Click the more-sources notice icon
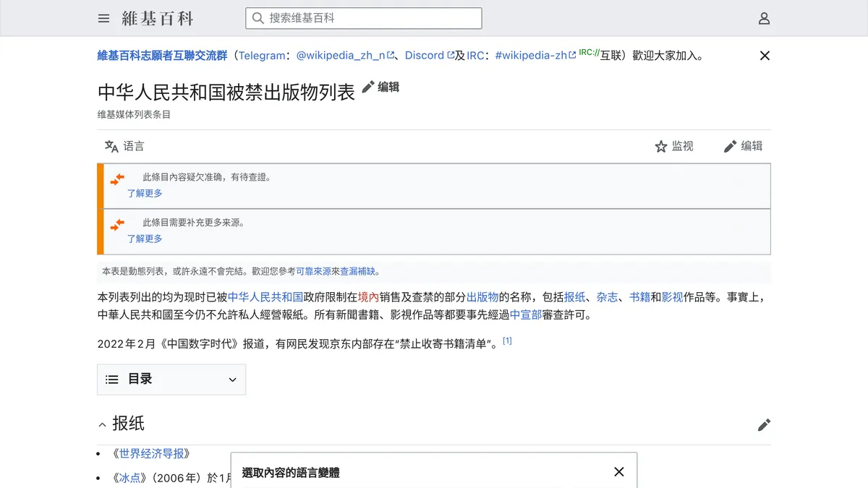 pos(117,225)
